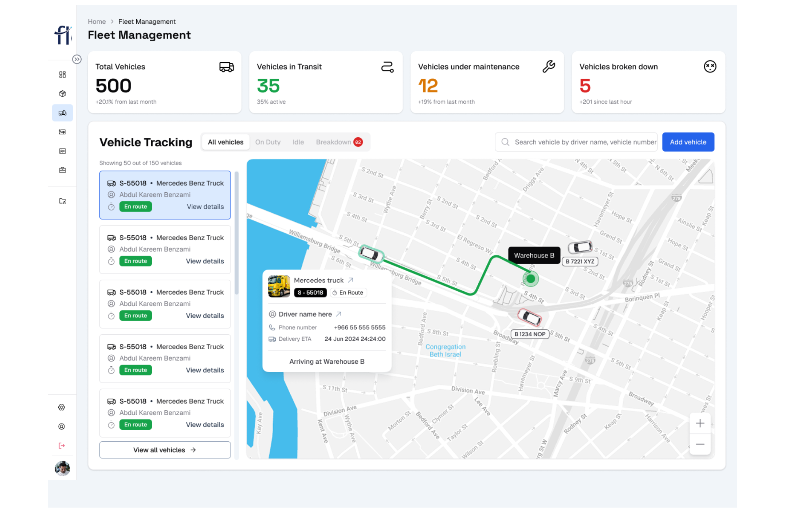Viewport: 812px width, 532px height.
Task: Open the package box icon in the sidebar
Action: coord(62,94)
